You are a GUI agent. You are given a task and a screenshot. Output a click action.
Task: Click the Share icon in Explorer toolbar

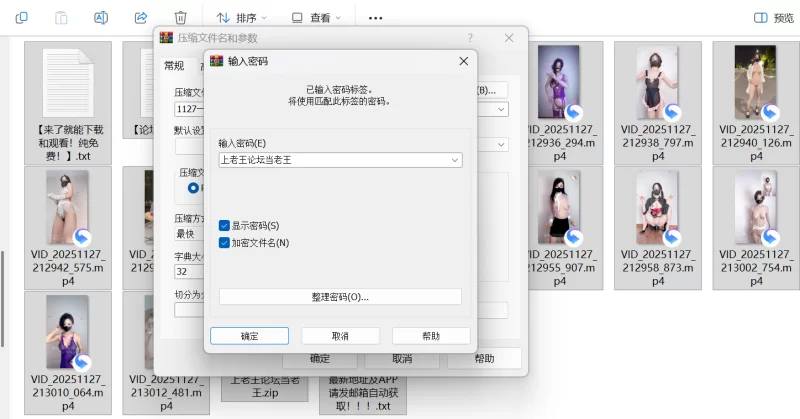point(141,18)
